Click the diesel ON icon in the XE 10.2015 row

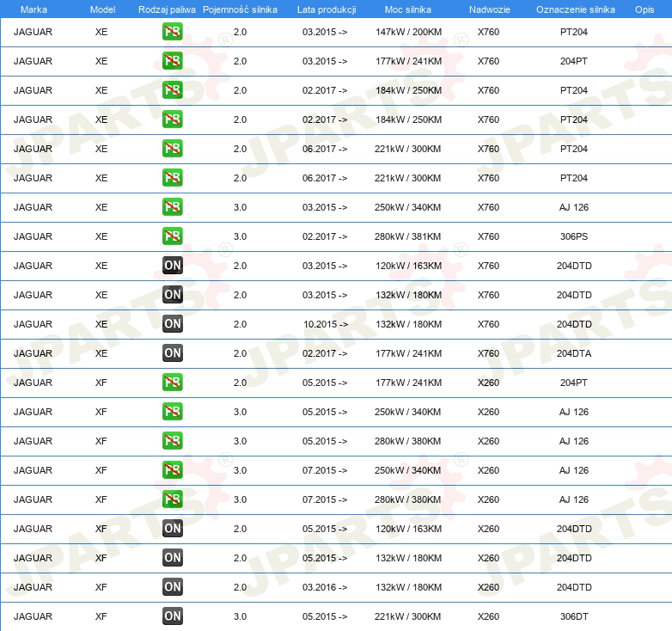pos(172,324)
